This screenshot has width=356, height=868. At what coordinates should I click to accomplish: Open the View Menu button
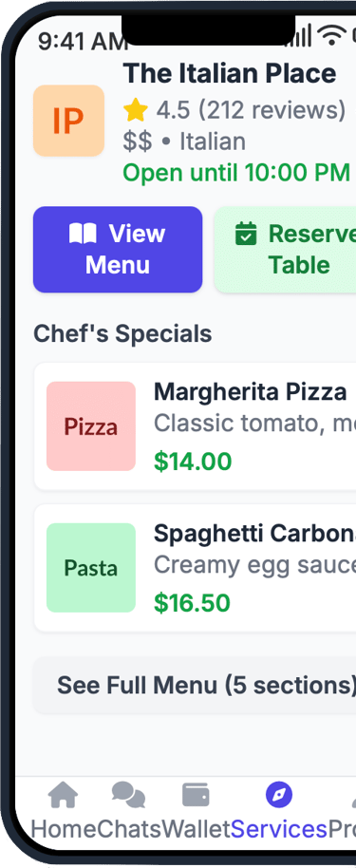click(118, 249)
